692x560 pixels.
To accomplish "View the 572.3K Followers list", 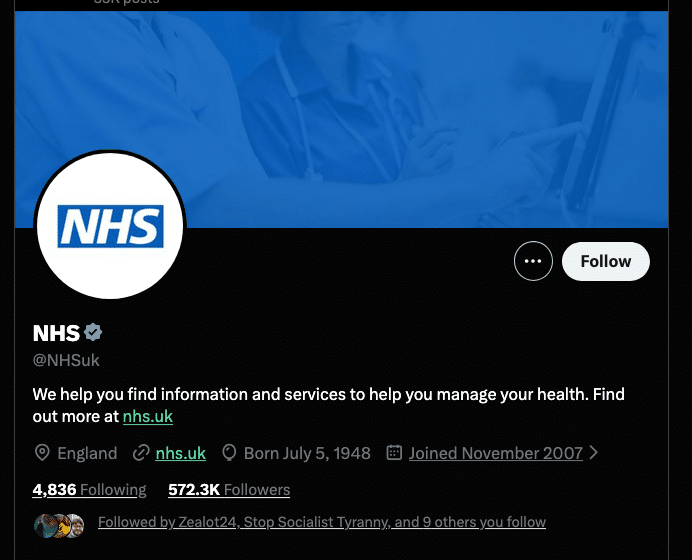I will coord(229,489).
